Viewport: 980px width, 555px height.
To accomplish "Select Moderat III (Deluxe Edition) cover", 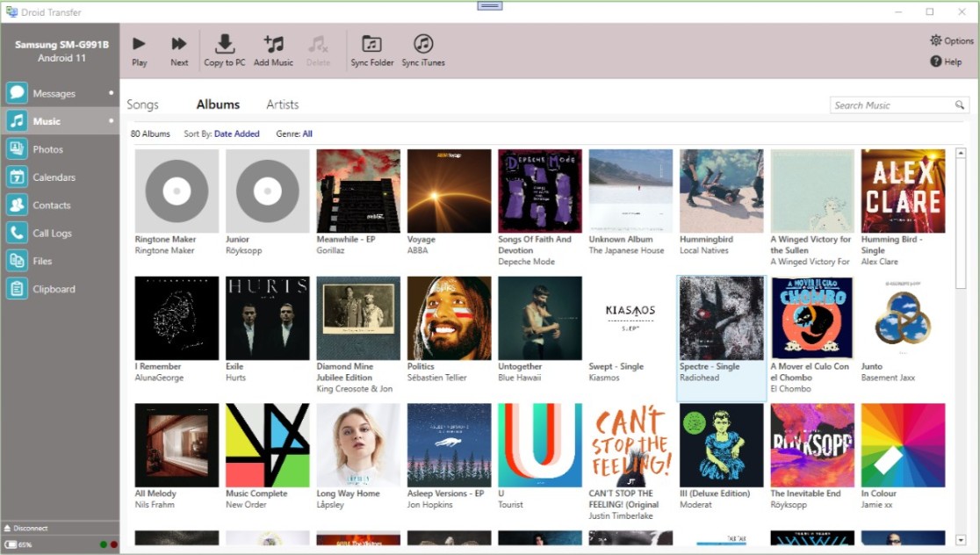I will (x=722, y=445).
